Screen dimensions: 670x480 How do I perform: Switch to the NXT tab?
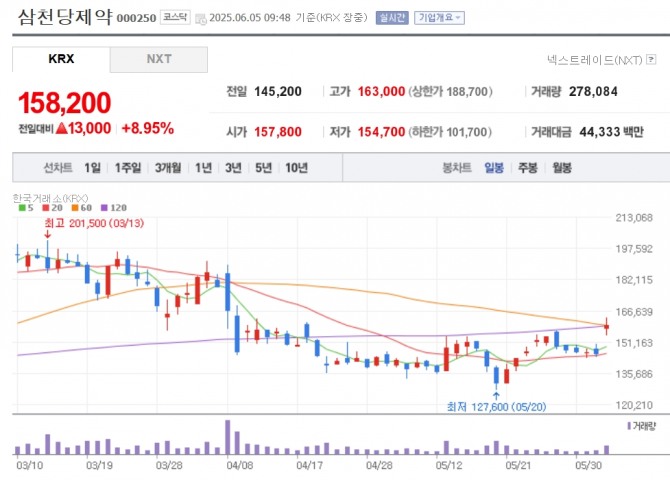coord(159,59)
